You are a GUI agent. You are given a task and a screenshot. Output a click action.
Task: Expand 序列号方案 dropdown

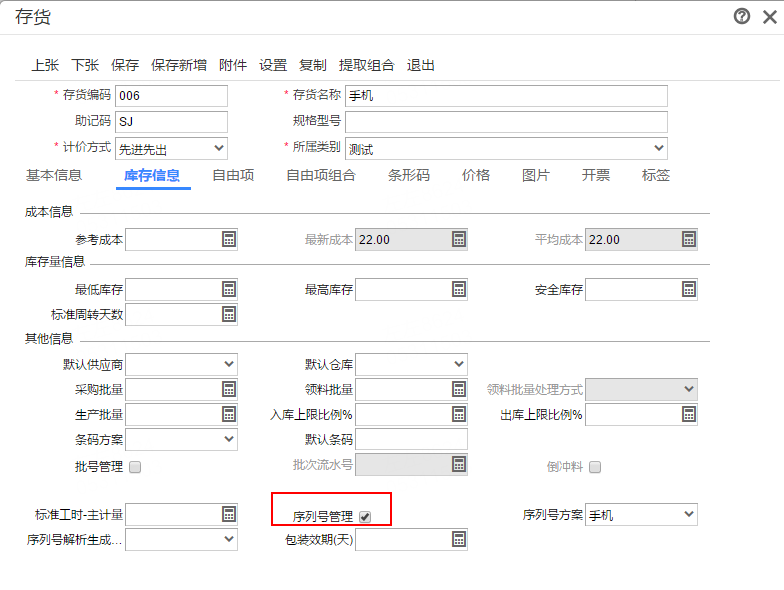click(x=641, y=515)
